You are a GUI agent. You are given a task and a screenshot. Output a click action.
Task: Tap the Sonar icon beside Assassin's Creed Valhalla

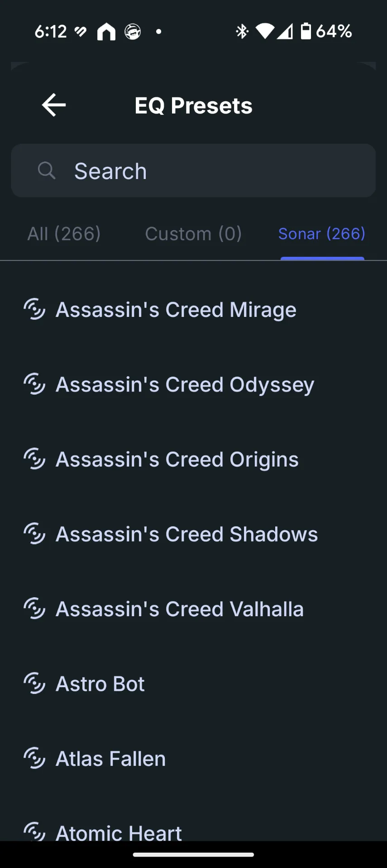coord(34,609)
